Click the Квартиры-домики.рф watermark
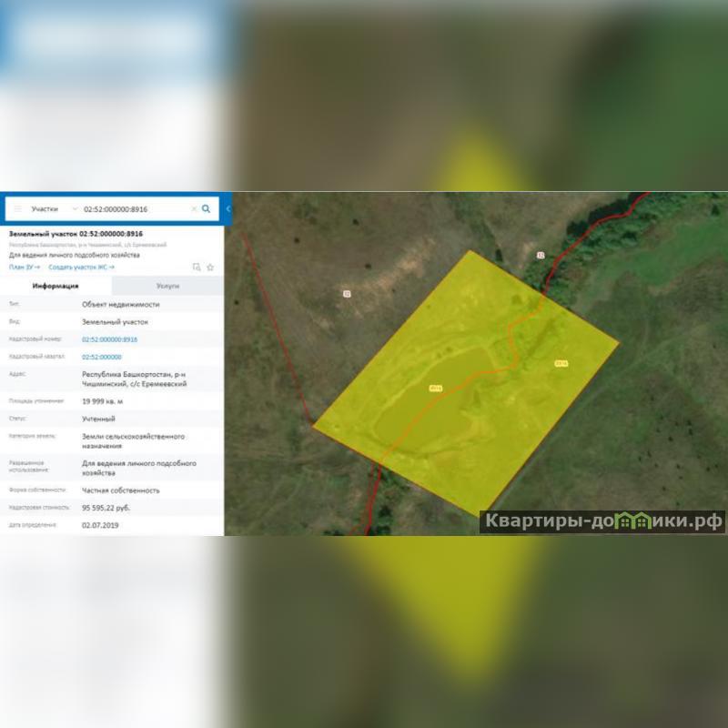The width and height of the screenshot is (728, 728). tap(603, 521)
